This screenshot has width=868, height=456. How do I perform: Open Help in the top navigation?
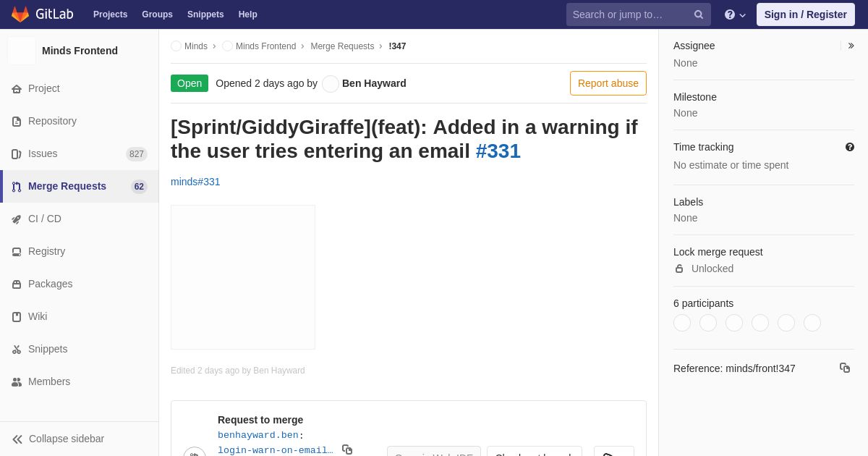pos(248,14)
